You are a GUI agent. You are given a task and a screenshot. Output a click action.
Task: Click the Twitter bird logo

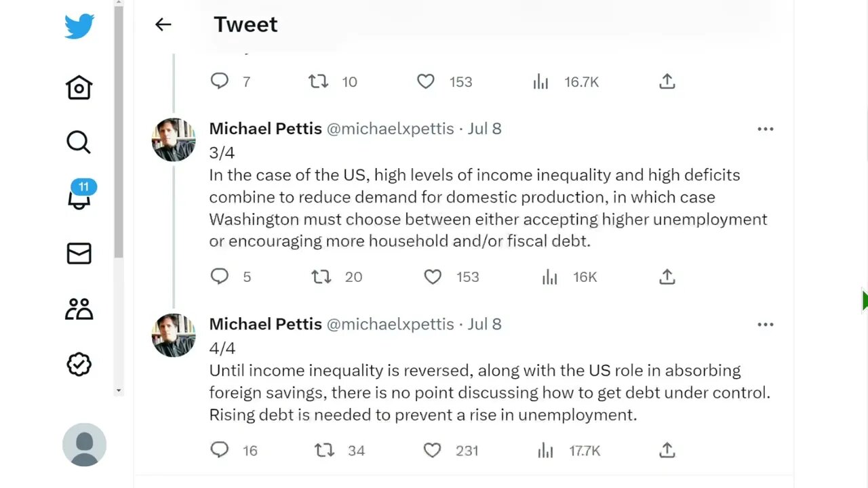(79, 26)
